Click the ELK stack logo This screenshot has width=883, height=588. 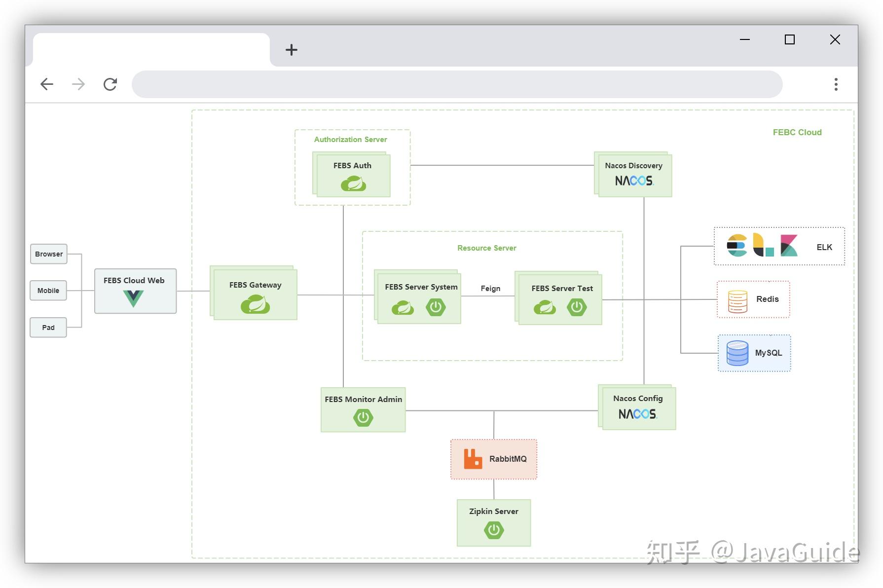point(762,246)
